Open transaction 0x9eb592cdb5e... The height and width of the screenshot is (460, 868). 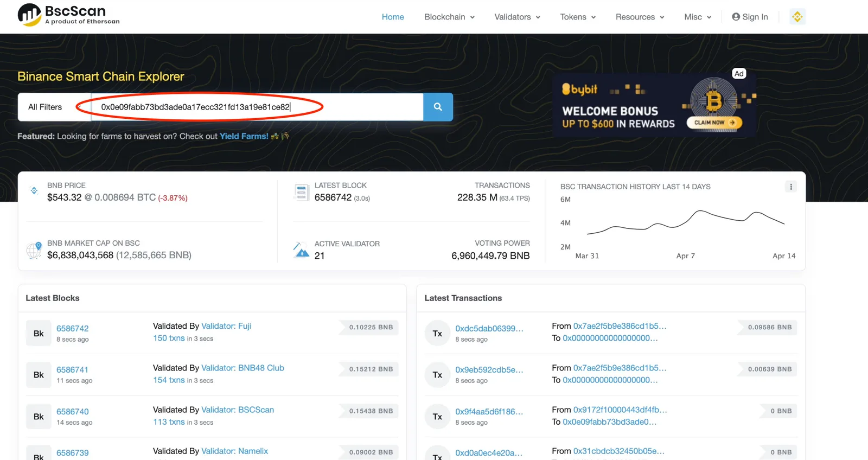pyautogui.click(x=489, y=369)
